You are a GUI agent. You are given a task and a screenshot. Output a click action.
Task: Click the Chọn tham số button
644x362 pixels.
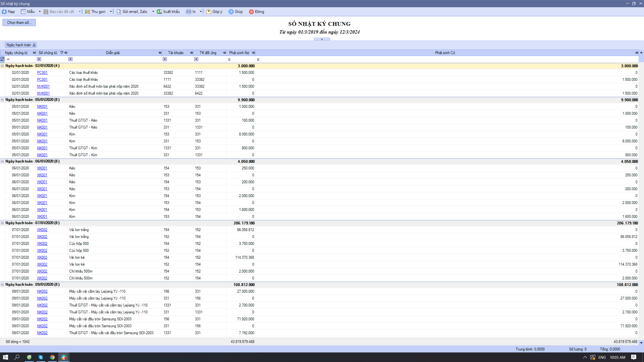point(19,22)
